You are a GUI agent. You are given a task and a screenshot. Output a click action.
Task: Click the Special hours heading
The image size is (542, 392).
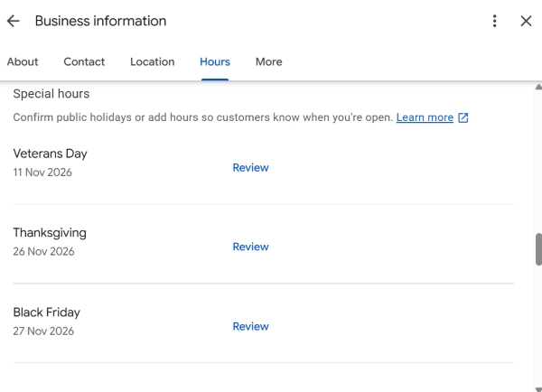pyautogui.click(x=51, y=94)
